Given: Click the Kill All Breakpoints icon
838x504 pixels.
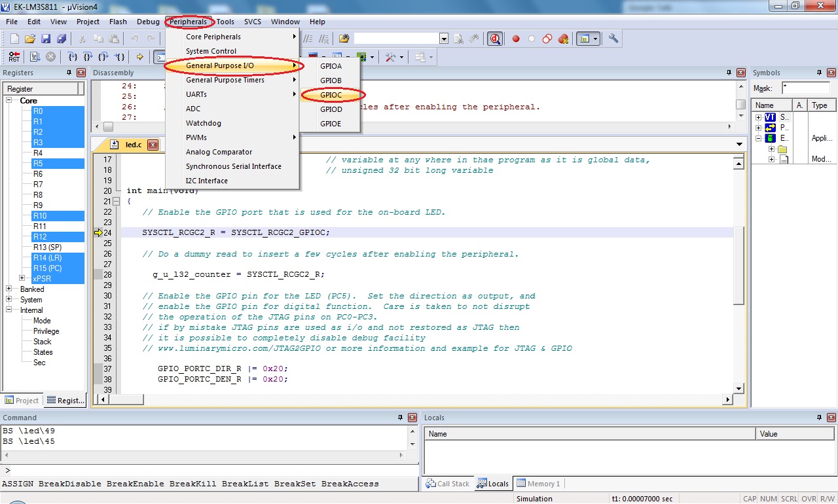Looking at the screenshot, I should click(x=563, y=39).
